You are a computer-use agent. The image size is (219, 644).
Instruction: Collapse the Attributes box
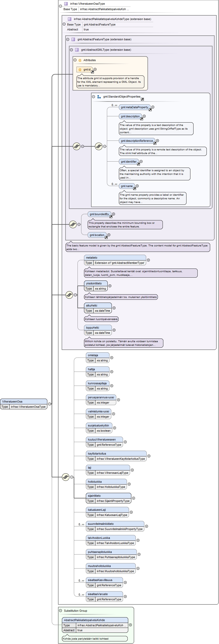click(x=75, y=60)
